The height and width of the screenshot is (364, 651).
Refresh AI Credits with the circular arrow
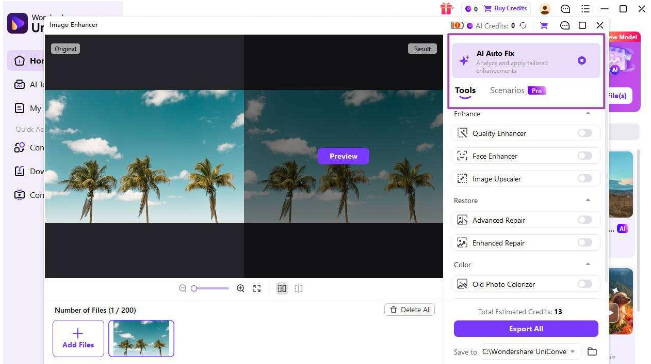523,26
